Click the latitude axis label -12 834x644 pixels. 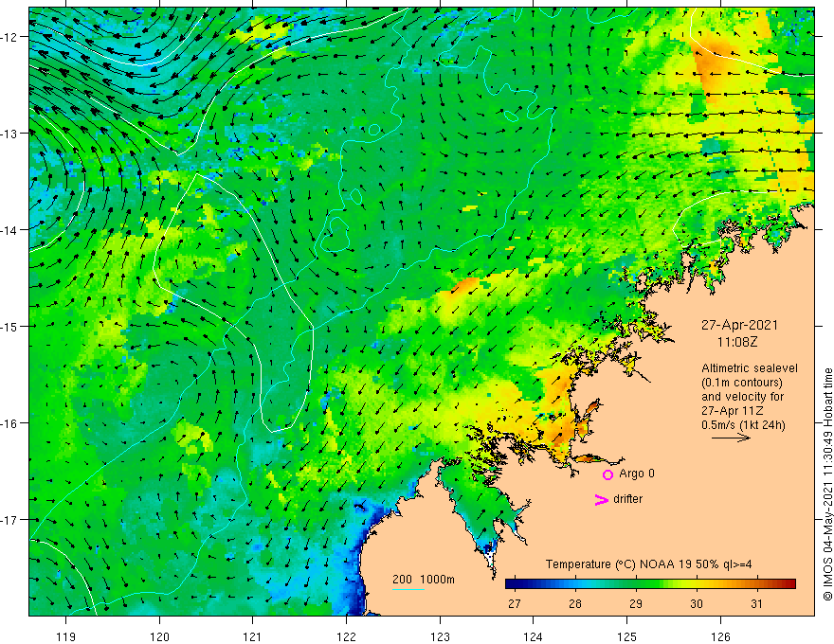pos(9,37)
